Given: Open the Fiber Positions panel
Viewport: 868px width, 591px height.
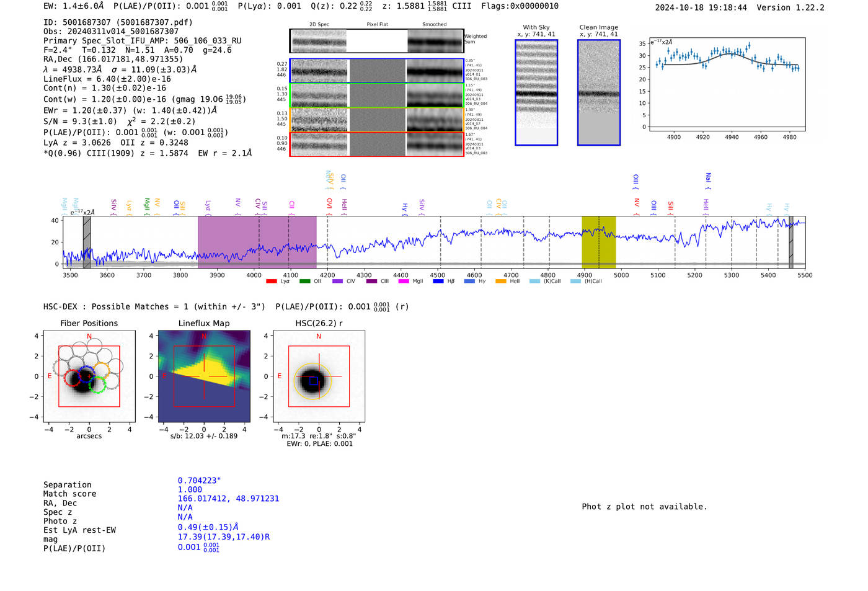Looking at the screenshot, I should point(89,376).
